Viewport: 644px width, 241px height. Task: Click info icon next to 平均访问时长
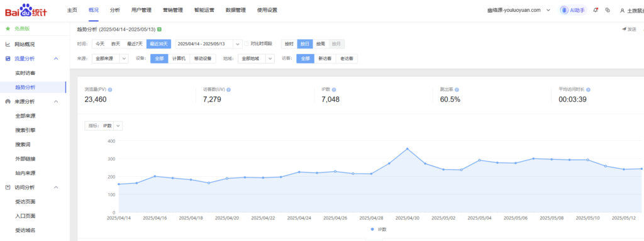click(588, 89)
